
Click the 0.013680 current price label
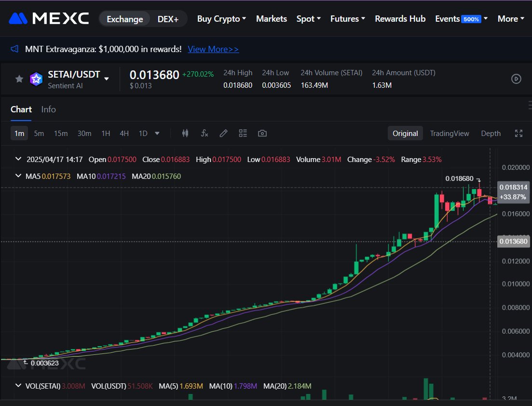(513, 241)
